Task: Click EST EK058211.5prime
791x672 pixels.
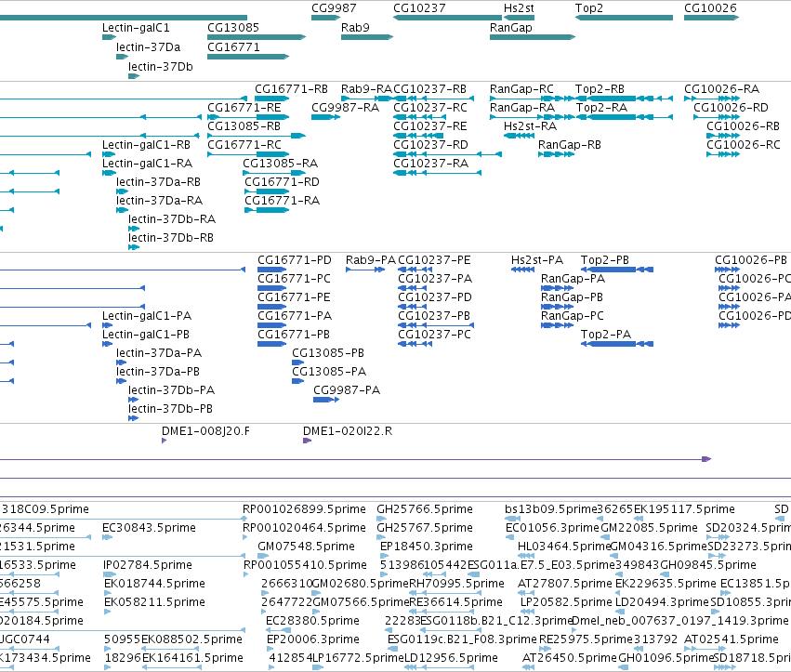Action: pos(154,602)
